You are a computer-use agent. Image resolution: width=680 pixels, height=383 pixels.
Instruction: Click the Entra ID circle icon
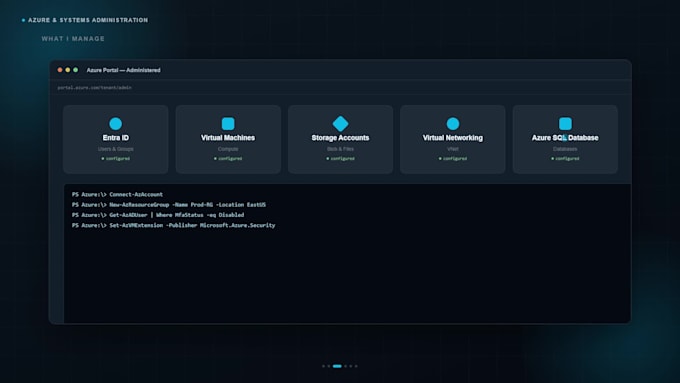pos(115,124)
